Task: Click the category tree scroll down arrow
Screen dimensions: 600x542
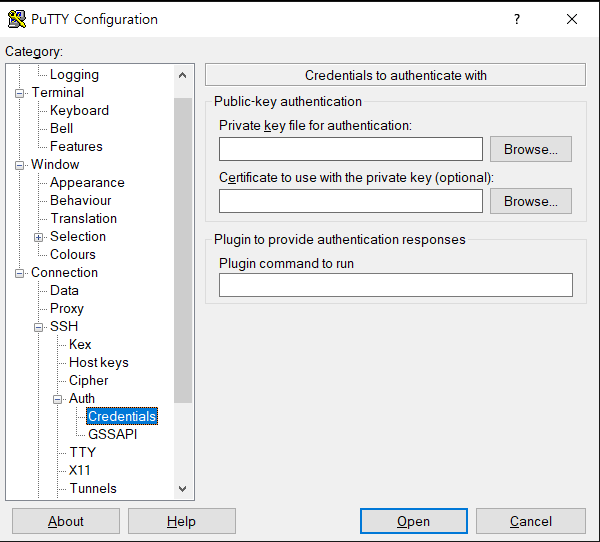Action: point(183,488)
